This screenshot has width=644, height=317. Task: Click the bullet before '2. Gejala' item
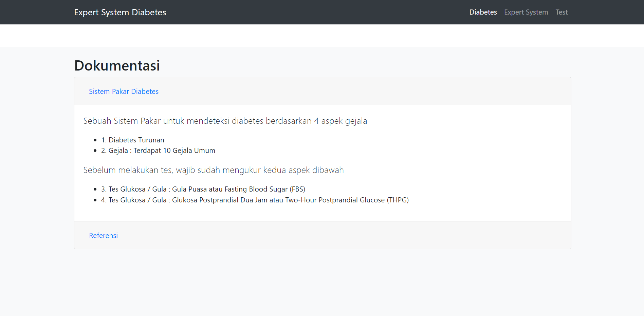tap(95, 151)
